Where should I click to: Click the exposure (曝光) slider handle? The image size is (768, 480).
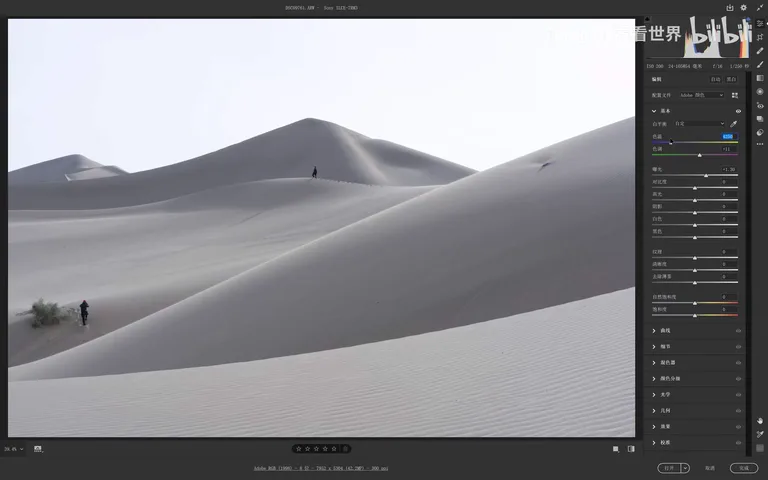click(706, 175)
